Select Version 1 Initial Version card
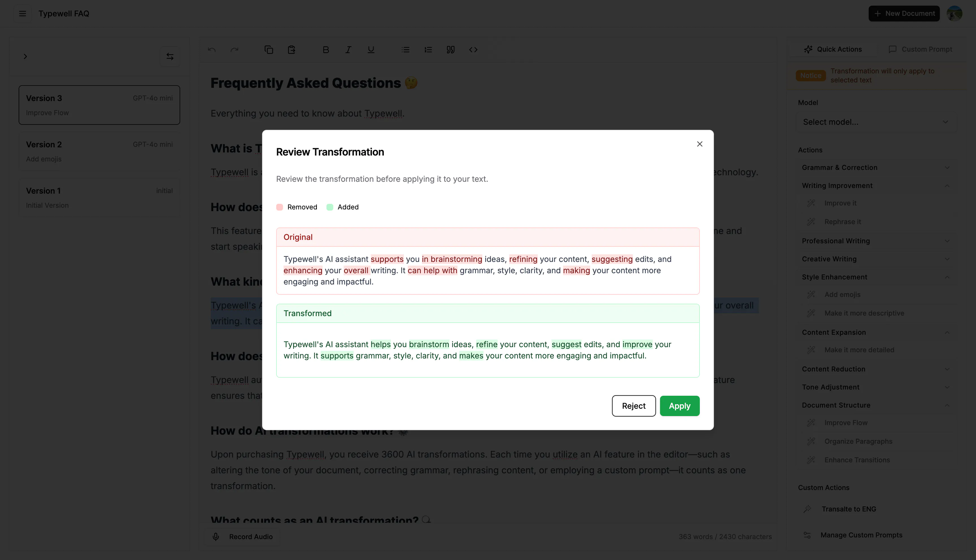 coord(99,198)
